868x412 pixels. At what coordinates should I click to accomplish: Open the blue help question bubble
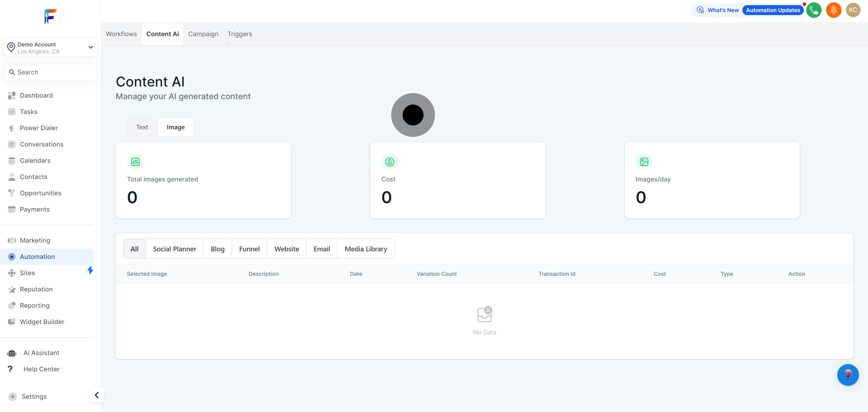(x=848, y=375)
